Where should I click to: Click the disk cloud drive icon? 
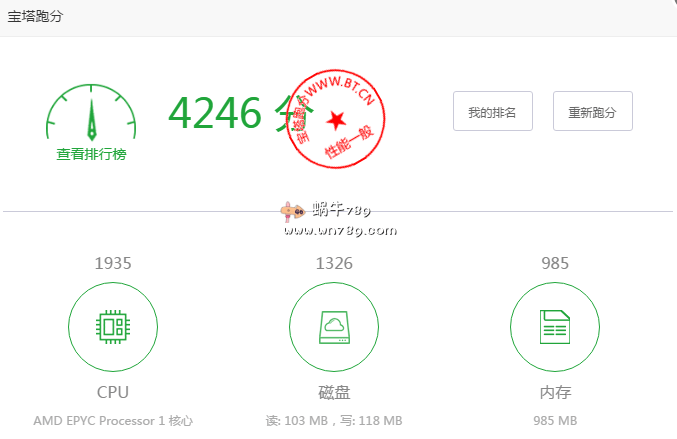click(334, 326)
